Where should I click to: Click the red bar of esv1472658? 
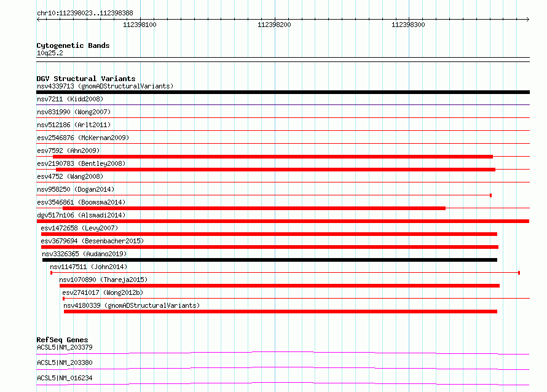[269, 234]
